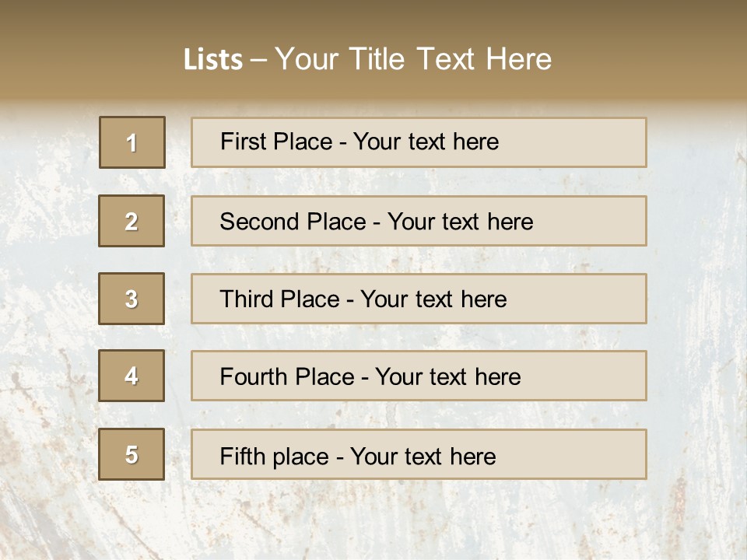Click the word 'Third' in the list
This screenshot has height=560, width=747.
click(247, 299)
